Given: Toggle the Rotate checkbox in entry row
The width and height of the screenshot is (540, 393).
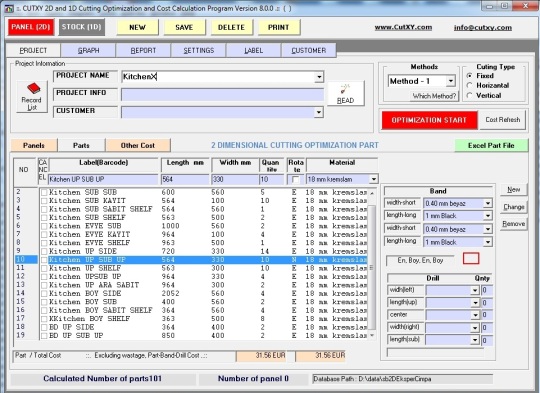Looking at the screenshot, I should click(295, 179).
